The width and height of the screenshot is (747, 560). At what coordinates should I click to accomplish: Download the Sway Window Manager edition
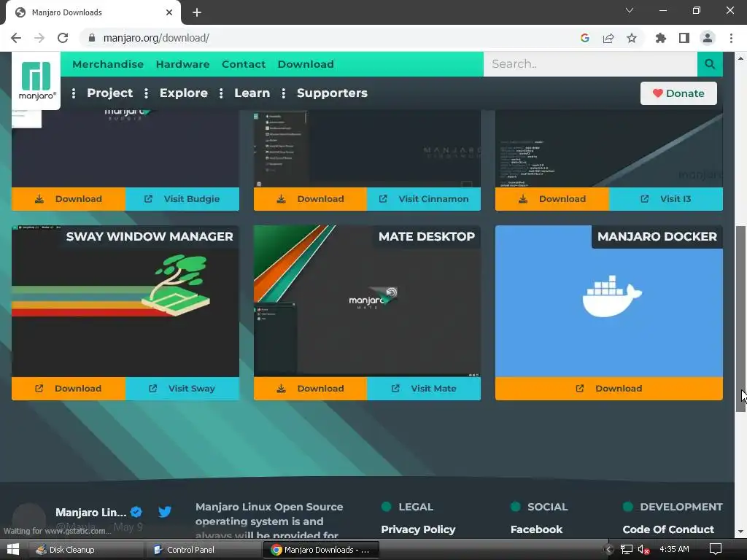tap(69, 389)
